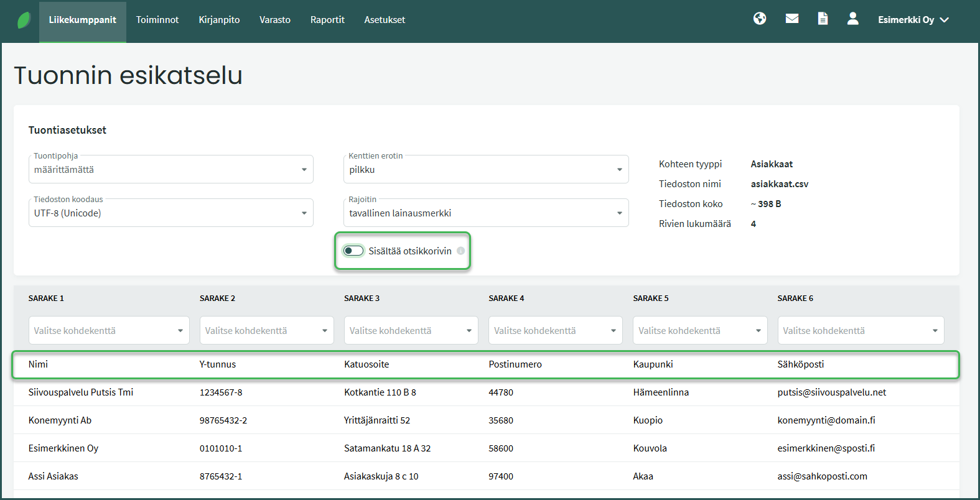Click the Siivouspalvelu Putsis Tmi row
Screen dimensions: 980x500
pos(81,392)
